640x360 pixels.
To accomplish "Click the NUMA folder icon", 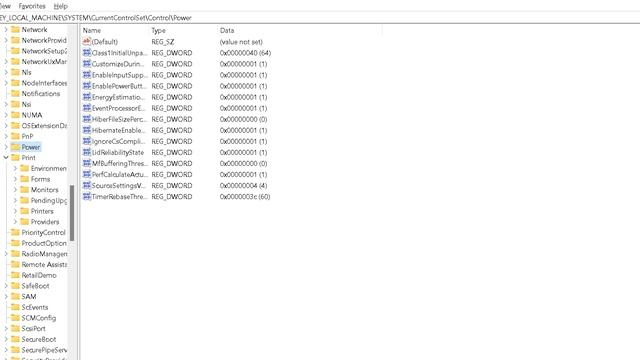I will coord(16,115).
